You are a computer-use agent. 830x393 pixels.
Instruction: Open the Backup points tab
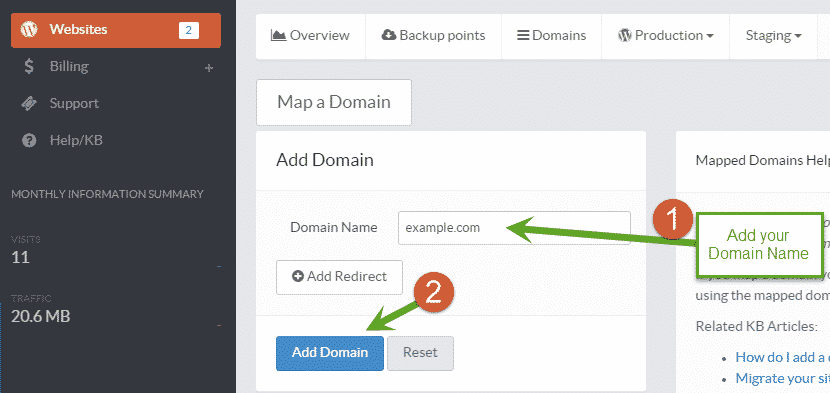[x=434, y=36]
